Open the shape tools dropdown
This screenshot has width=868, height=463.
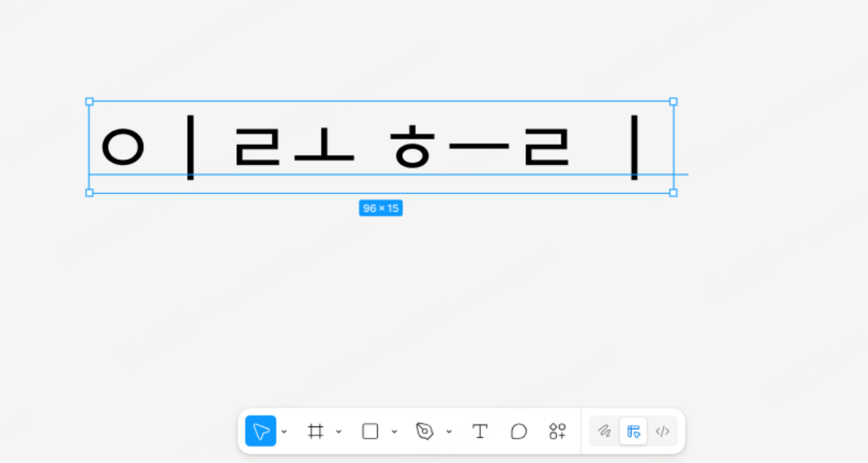[394, 430]
